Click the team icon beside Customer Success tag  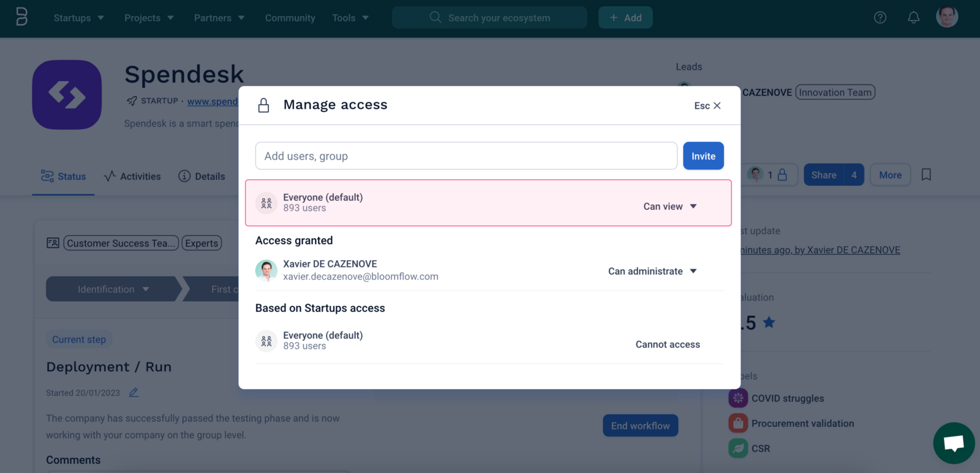(x=53, y=243)
